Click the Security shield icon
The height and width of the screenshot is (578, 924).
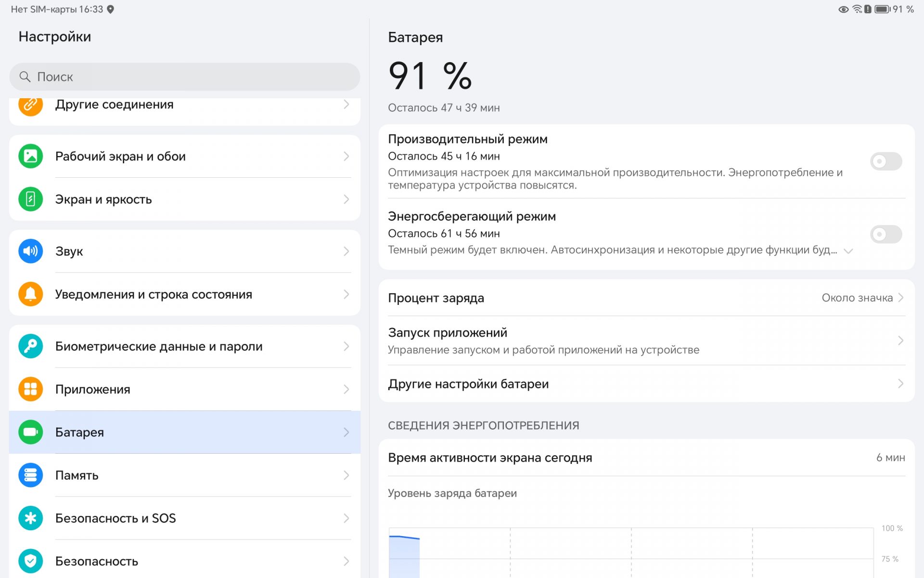point(30,561)
